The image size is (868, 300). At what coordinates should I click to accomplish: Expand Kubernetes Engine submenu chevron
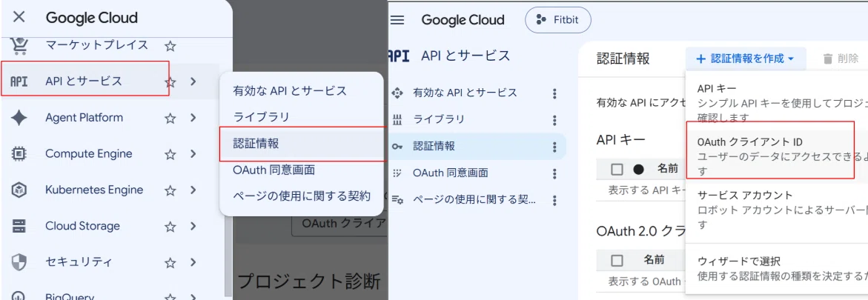pos(193,190)
